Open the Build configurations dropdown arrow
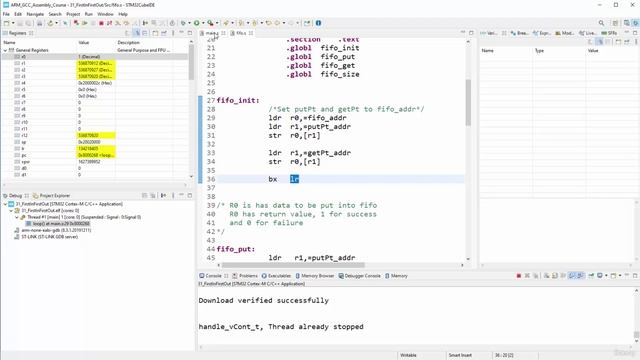The width and height of the screenshot is (640, 360). 56,23
